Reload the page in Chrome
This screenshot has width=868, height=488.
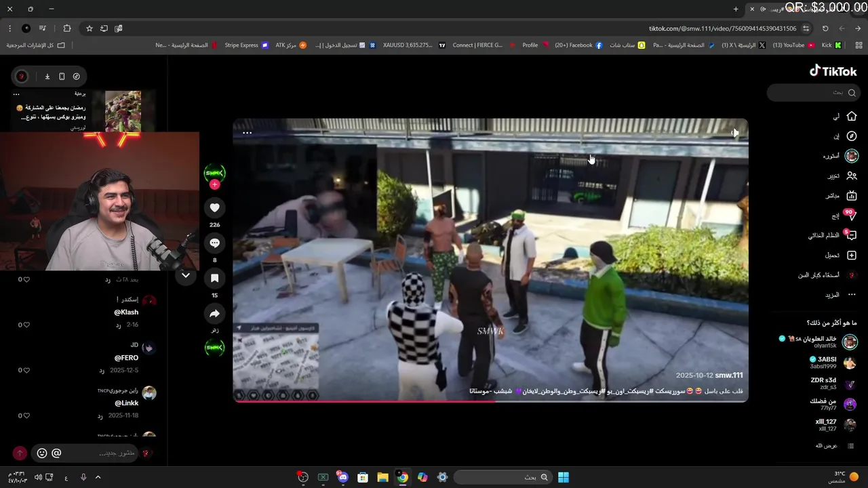coord(825,28)
